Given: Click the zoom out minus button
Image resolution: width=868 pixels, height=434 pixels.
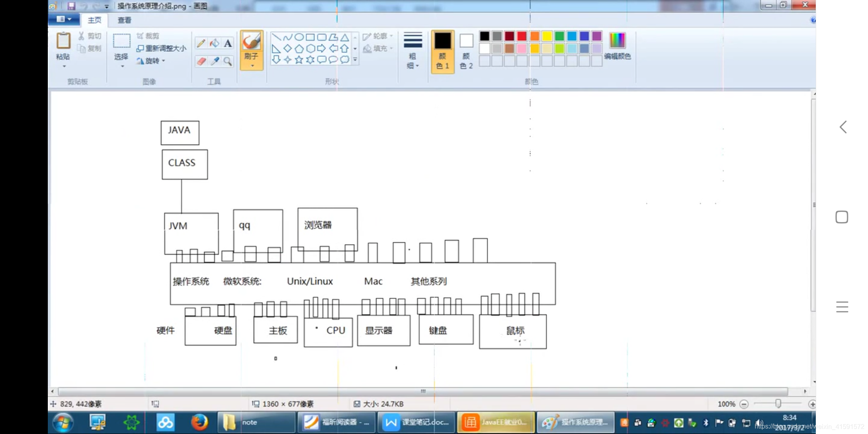Looking at the screenshot, I should [x=744, y=404].
